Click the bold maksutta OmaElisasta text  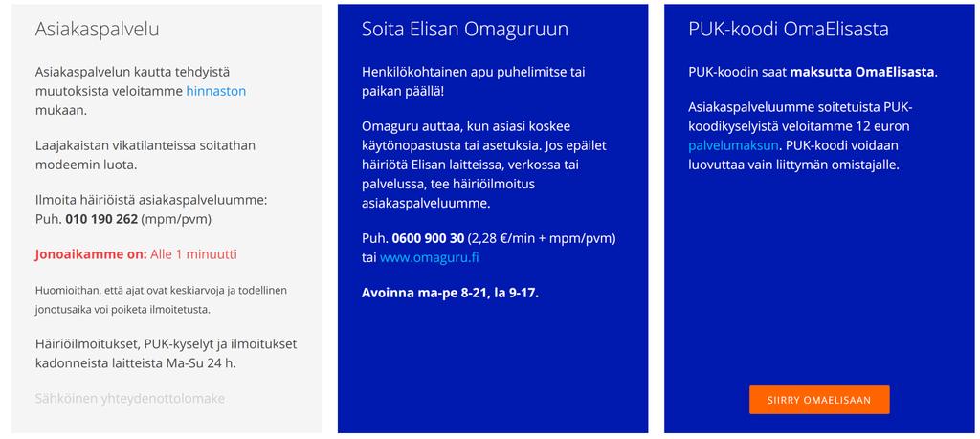click(862, 72)
